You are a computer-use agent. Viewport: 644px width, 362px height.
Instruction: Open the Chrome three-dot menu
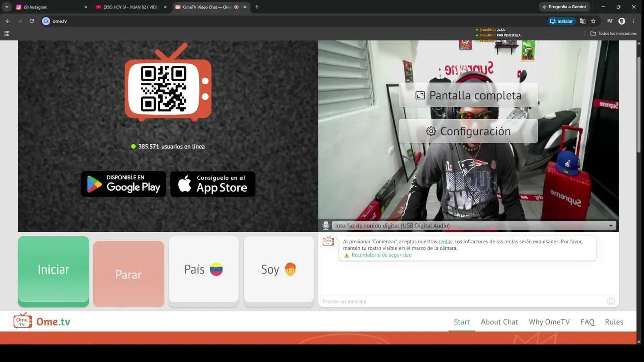click(x=634, y=21)
